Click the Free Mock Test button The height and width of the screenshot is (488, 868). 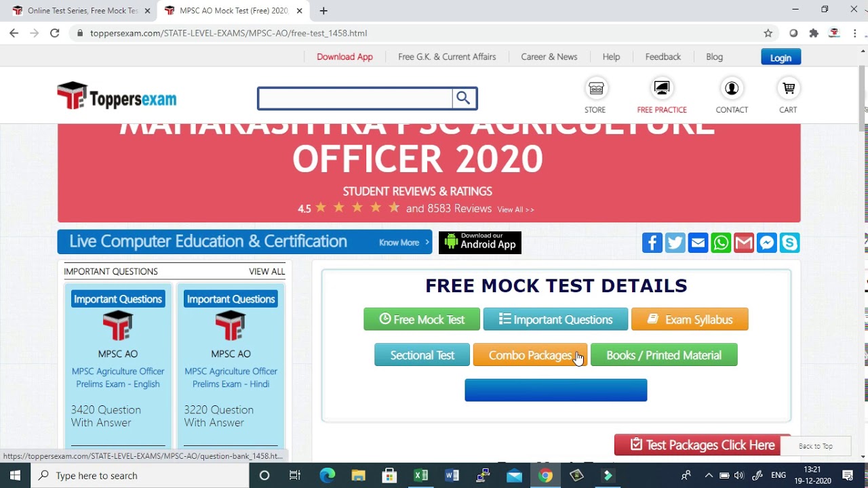tap(422, 319)
